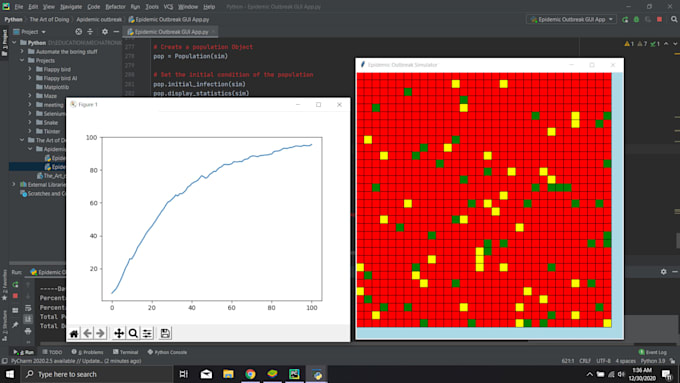Open Chrome from the taskbar
The height and width of the screenshot is (383, 680).
point(250,374)
